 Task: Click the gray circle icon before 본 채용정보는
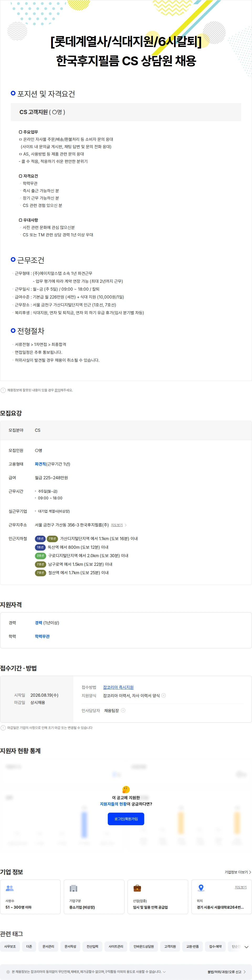pos(8,972)
